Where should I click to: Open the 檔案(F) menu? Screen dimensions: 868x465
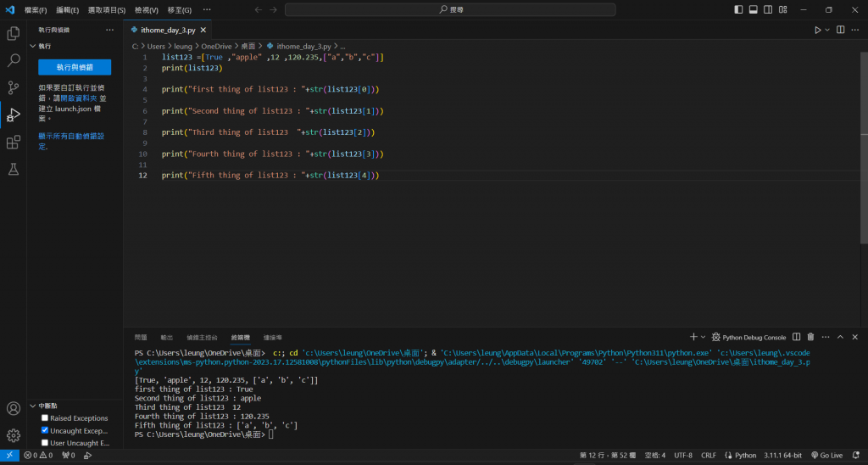[36, 10]
